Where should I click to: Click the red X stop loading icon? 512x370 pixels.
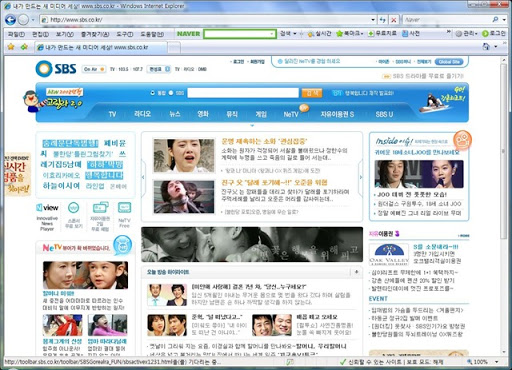tap(394, 20)
